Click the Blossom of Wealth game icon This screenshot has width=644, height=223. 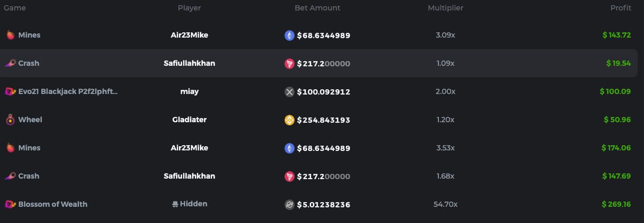[x=10, y=205]
